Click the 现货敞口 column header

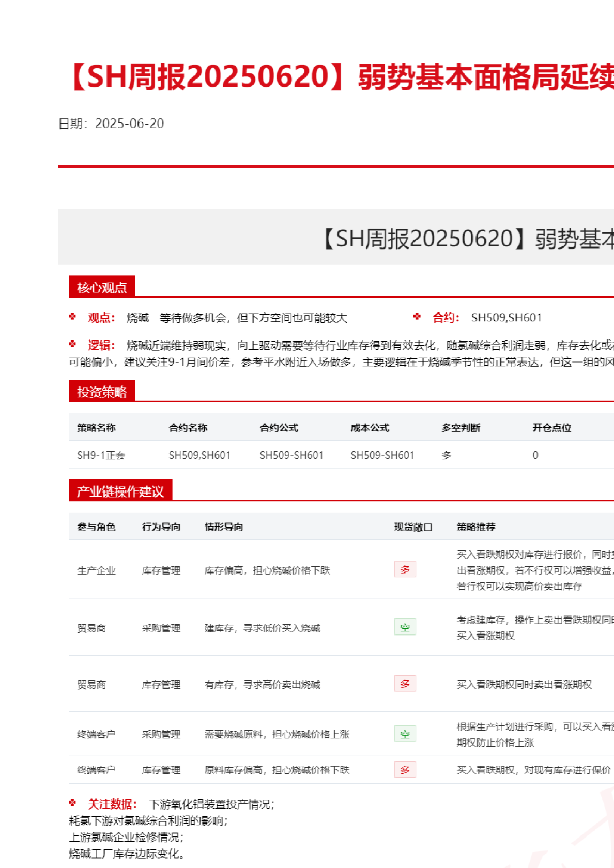[x=413, y=527]
